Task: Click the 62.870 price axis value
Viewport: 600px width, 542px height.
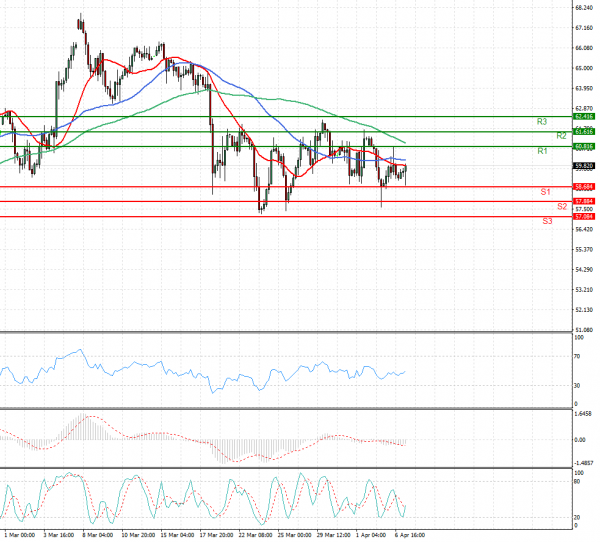Action: pos(584,108)
